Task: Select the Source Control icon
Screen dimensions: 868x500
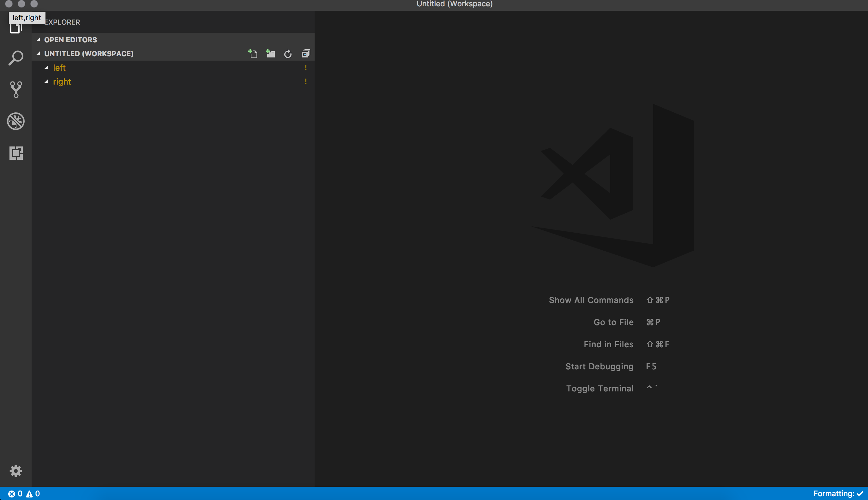Action: (x=15, y=89)
